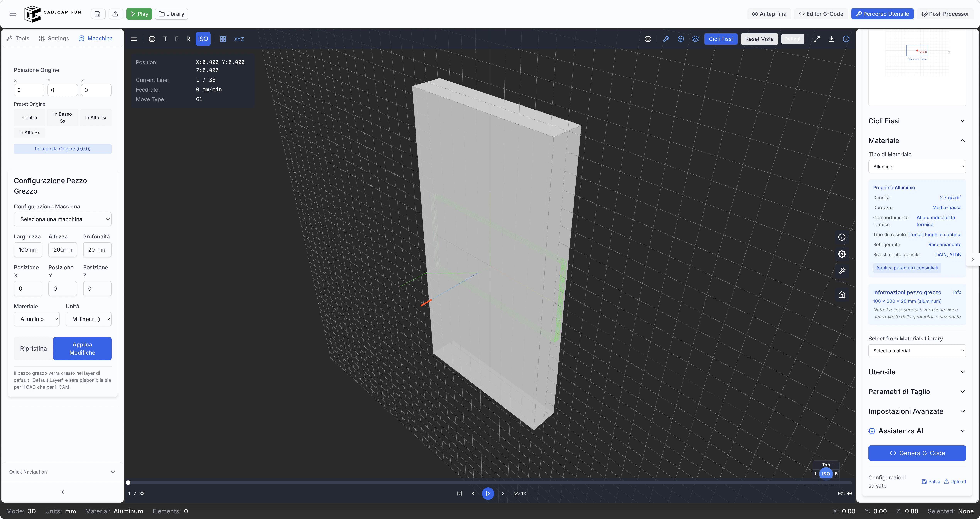Click the info icon in viewport toolbar
The width and height of the screenshot is (980, 519).
(846, 39)
